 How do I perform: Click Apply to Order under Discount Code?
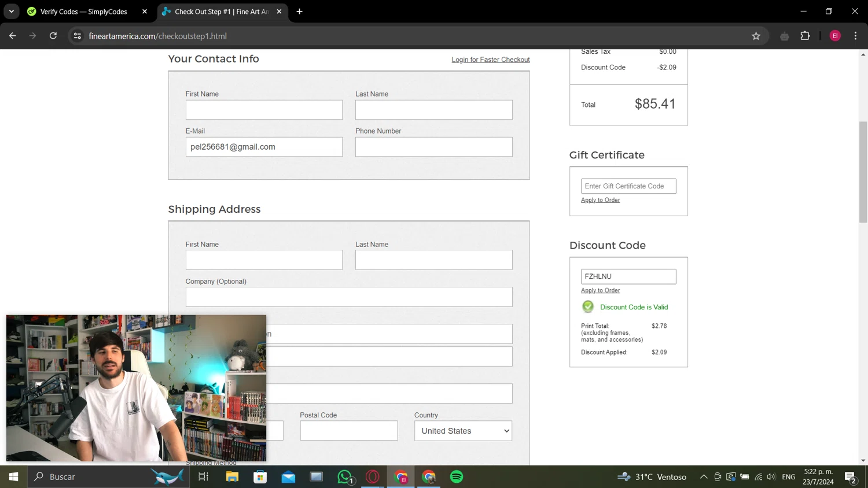click(600, 290)
